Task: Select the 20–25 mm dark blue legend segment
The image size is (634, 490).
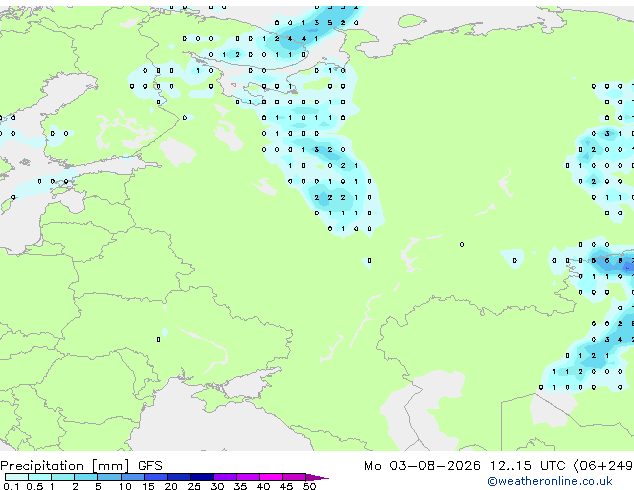Action: click(179, 477)
